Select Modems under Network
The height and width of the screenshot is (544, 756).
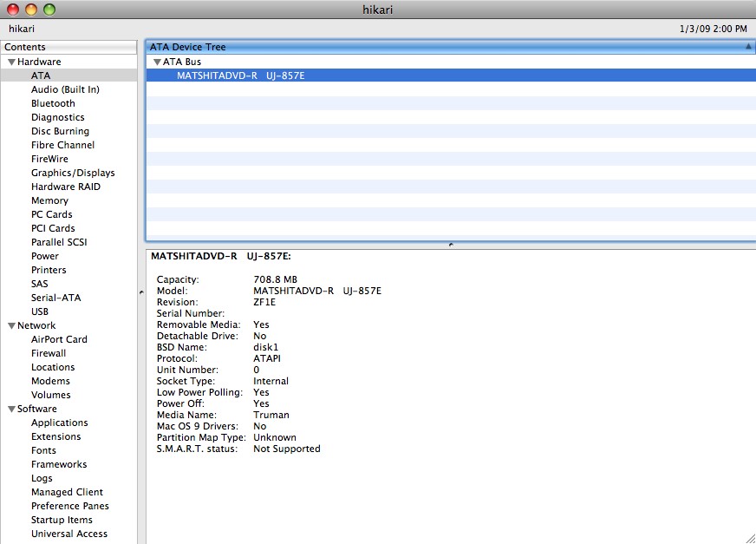coord(50,382)
